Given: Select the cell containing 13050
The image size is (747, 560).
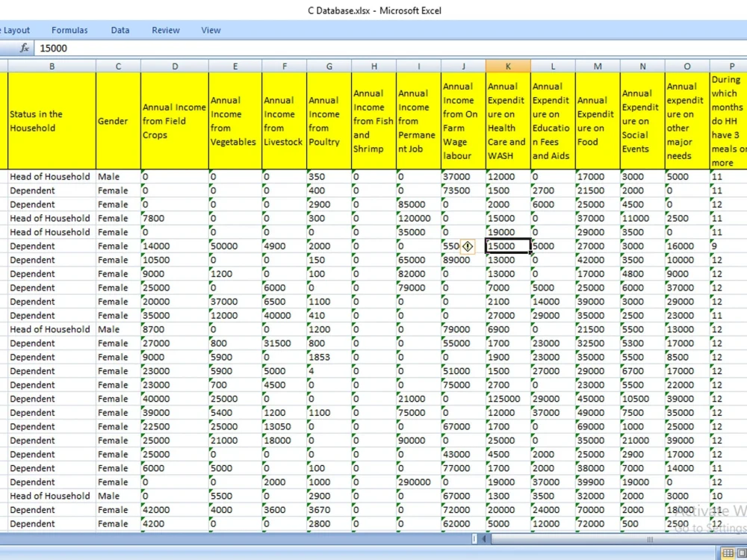Looking at the screenshot, I should [285, 426].
